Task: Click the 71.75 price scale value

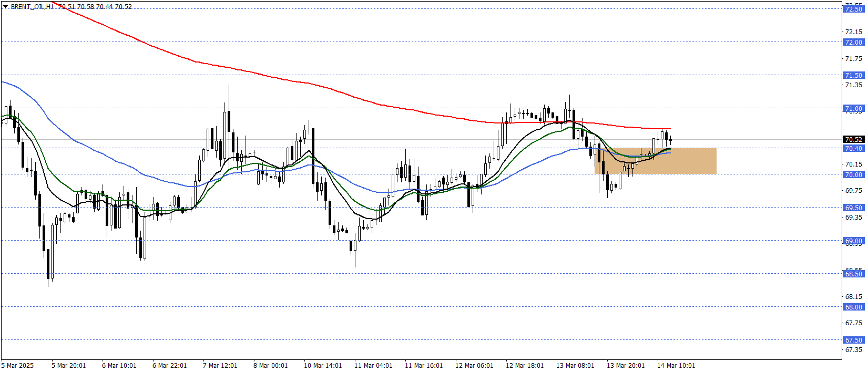Action: [853, 58]
